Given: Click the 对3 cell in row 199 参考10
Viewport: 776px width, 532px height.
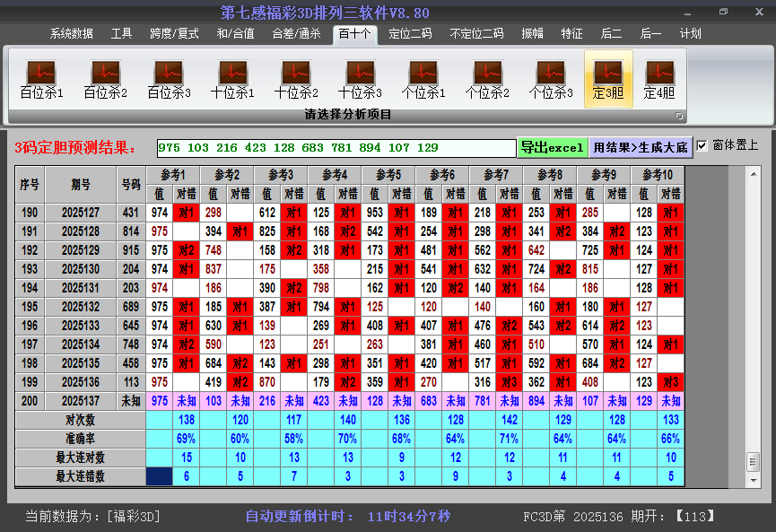Looking at the screenshot, I should [671, 382].
